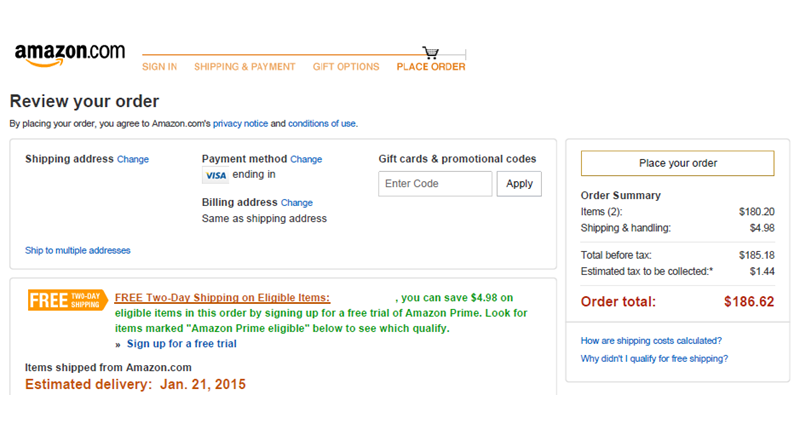Click the FREE Two-Day Shipping badge
The image size is (800, 428).
(67, 300)
